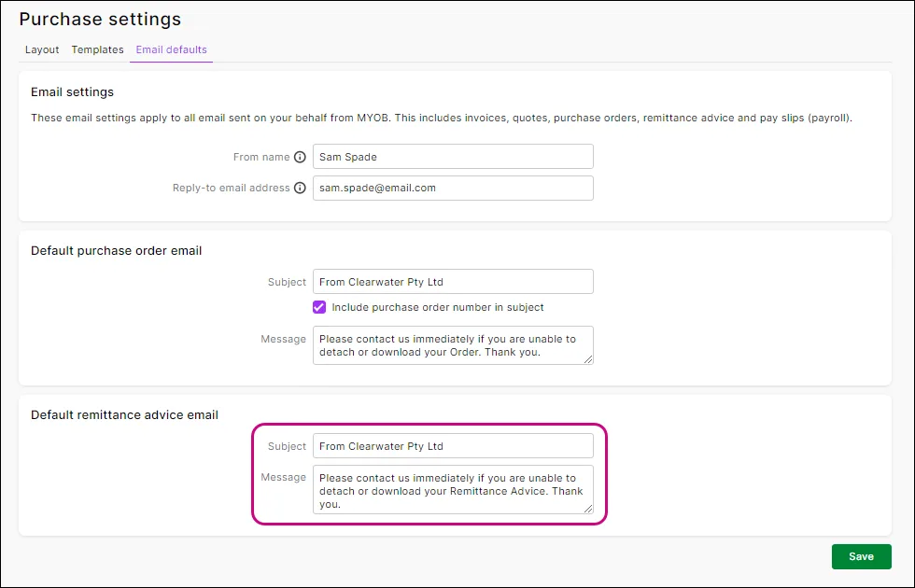Edit the remittance advice Subject field

[x=453, y=446]
